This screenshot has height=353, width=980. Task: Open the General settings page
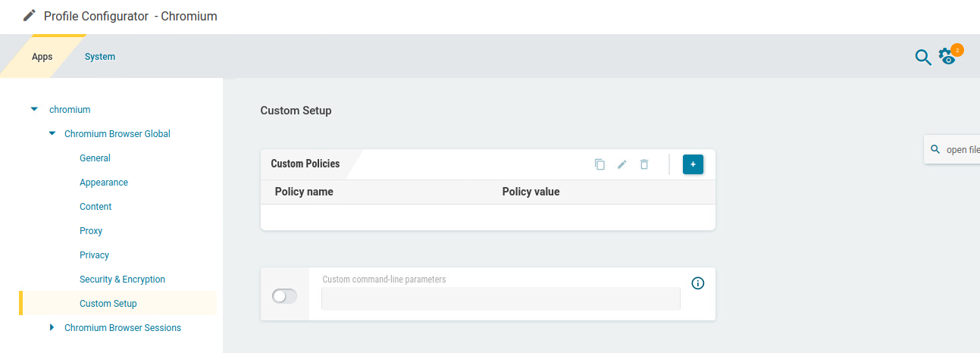(95, 158)
